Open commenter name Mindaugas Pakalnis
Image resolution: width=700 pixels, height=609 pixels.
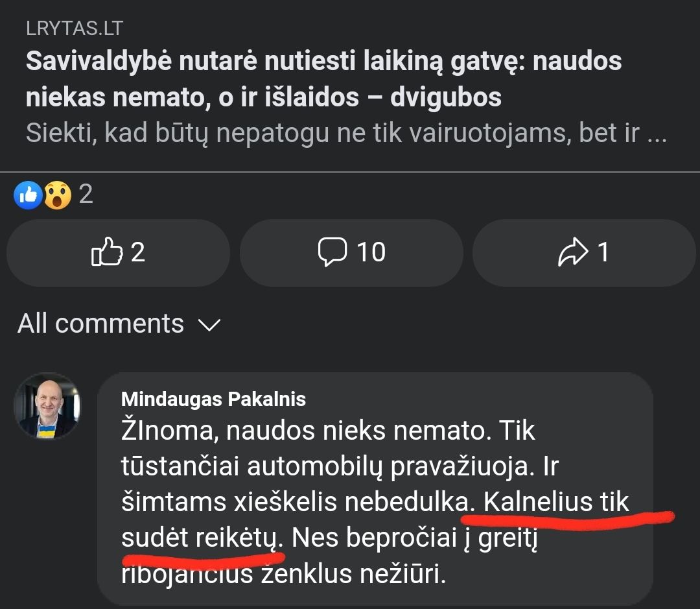click(213, 399)
